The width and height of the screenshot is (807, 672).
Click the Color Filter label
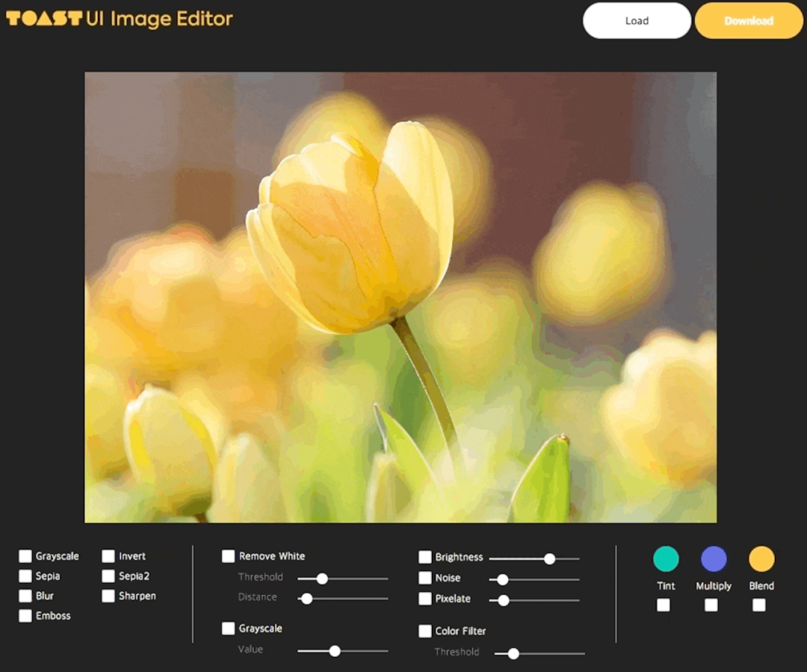460,631
